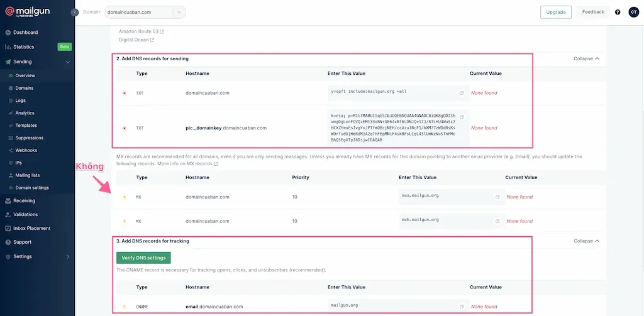
Task: Collapse the DNS records for tracking section
Action: (x=587, y=241)
